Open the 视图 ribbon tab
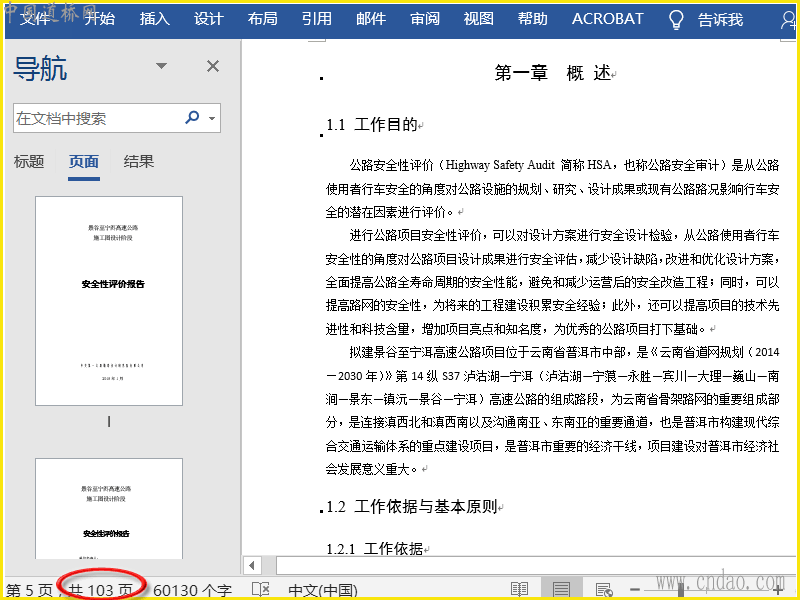Viewport: 800px width, 600px height. [479, 19]
